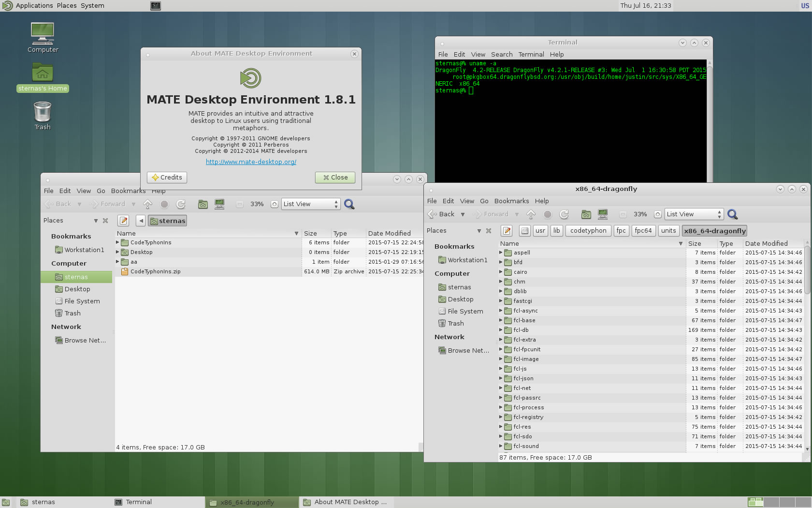Sort by Date Modified in x86_64-dragonfly window
The height and width of the screenshot is (508, 812).
point(772,243)
